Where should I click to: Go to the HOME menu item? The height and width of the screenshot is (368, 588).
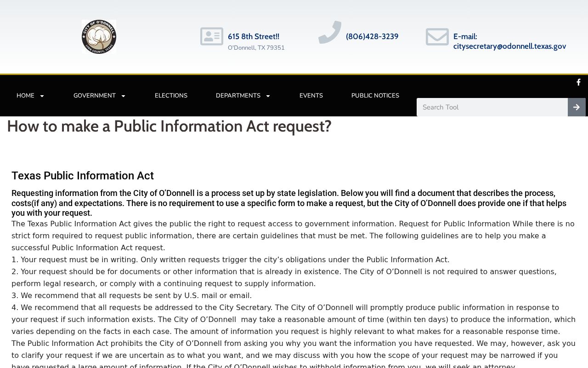click(x=25, y=96)
